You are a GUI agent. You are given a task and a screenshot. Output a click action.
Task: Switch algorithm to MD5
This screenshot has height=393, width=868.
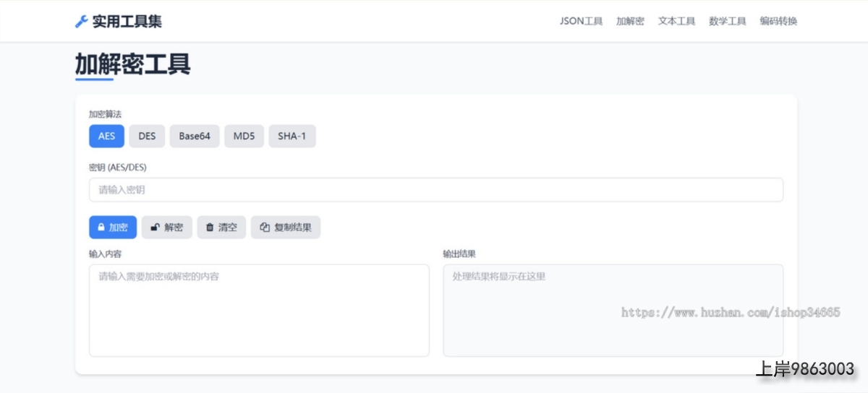point(244,137)
